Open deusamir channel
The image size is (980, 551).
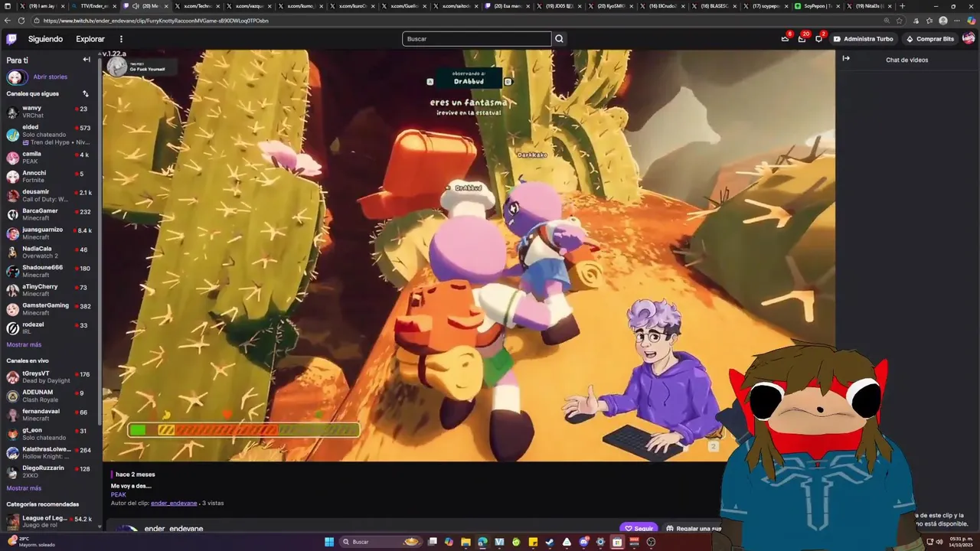point(50,196)
